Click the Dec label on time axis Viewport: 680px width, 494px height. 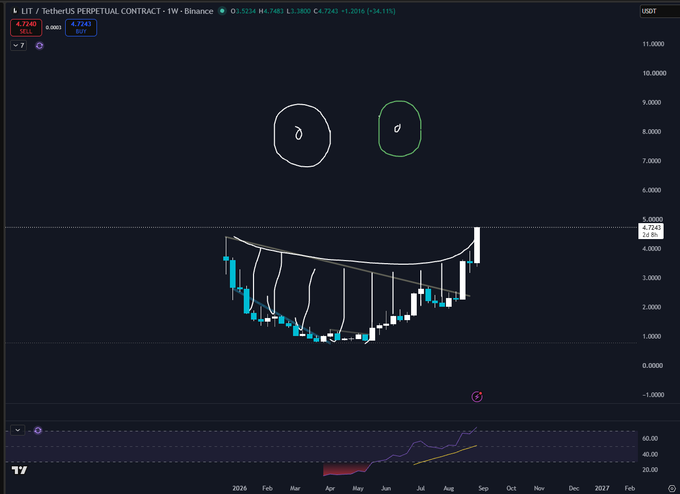[574, 488]
